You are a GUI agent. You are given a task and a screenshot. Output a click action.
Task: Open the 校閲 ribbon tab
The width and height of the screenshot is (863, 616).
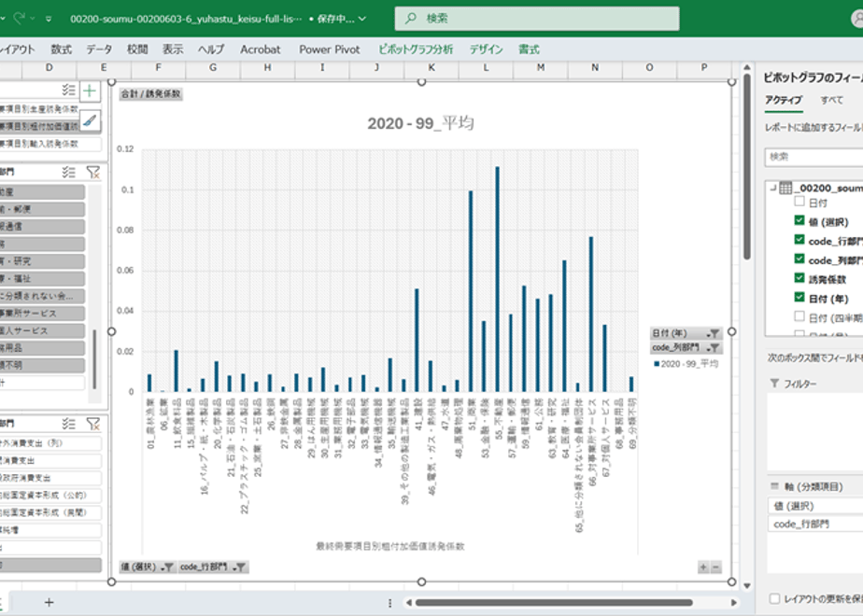(x=137, y=49)
